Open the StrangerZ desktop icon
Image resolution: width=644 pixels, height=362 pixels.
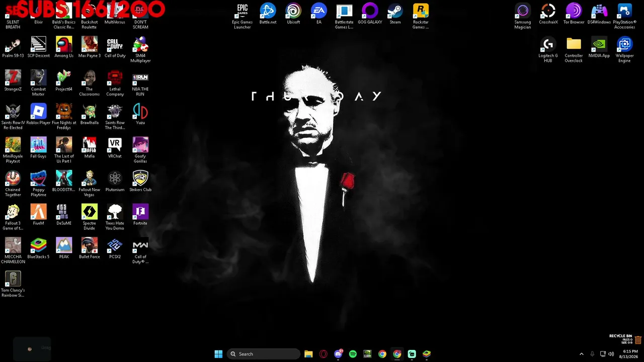tap(13, 81)
